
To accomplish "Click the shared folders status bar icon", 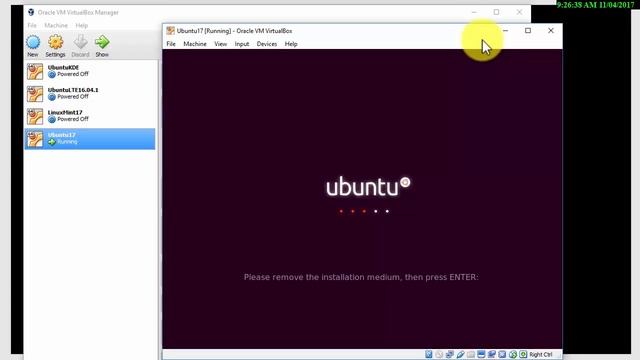I will click(x=471, y=354).
